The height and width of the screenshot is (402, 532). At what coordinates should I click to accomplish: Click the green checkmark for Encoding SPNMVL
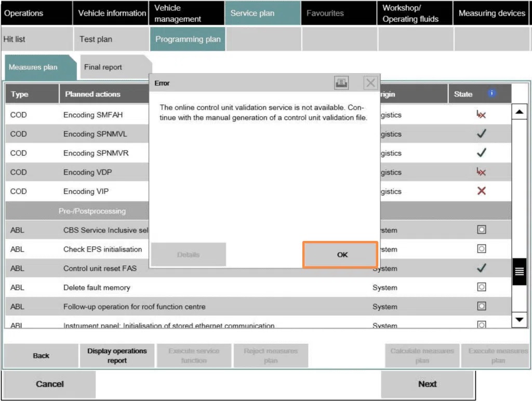481,134
